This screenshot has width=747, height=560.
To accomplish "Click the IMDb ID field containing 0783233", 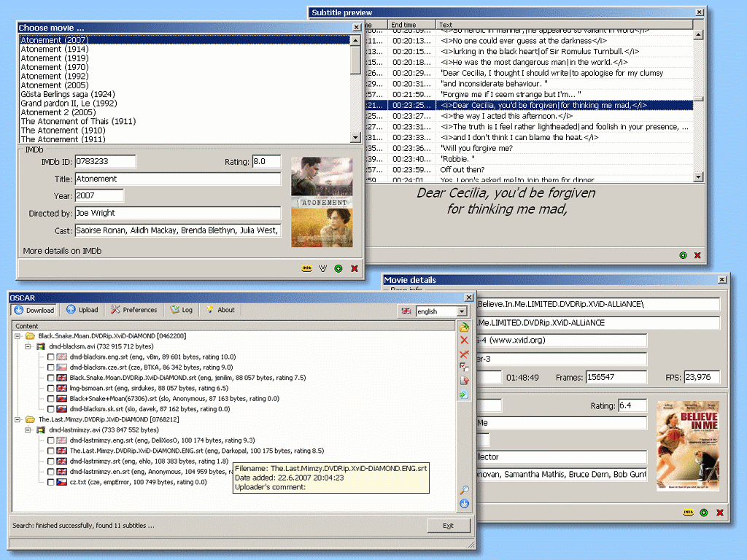I will 105,161.
